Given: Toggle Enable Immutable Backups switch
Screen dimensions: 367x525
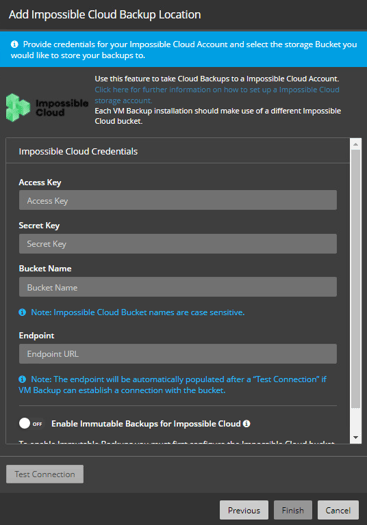Looking at the screenshot, I should [31, 423].
